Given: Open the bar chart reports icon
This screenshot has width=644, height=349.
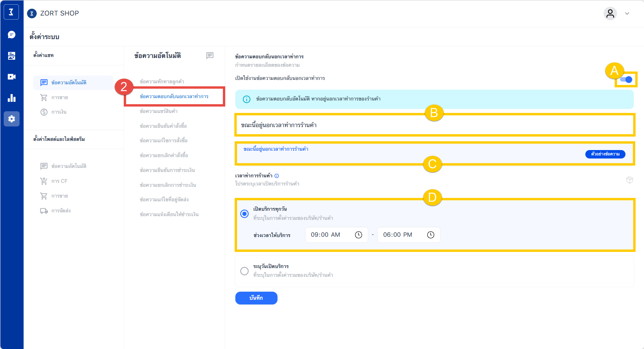Looking at the screenshot, I should (x=11, y=98).
